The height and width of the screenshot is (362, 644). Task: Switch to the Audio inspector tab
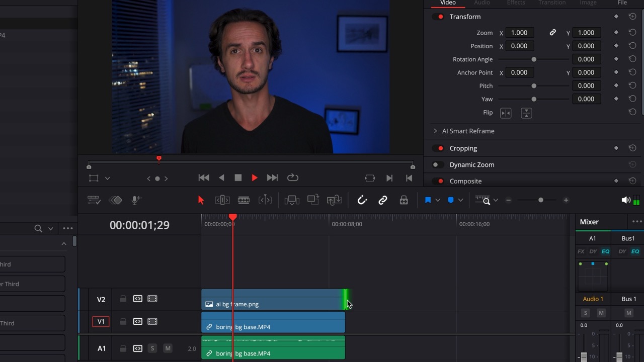pos(481,3)
